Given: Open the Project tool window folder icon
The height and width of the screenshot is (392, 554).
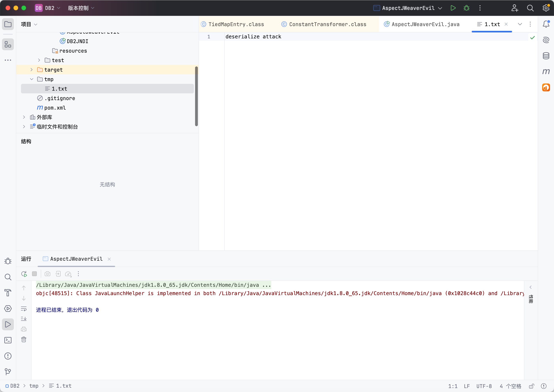Looking at the screenshot, I should click(8, 24).
